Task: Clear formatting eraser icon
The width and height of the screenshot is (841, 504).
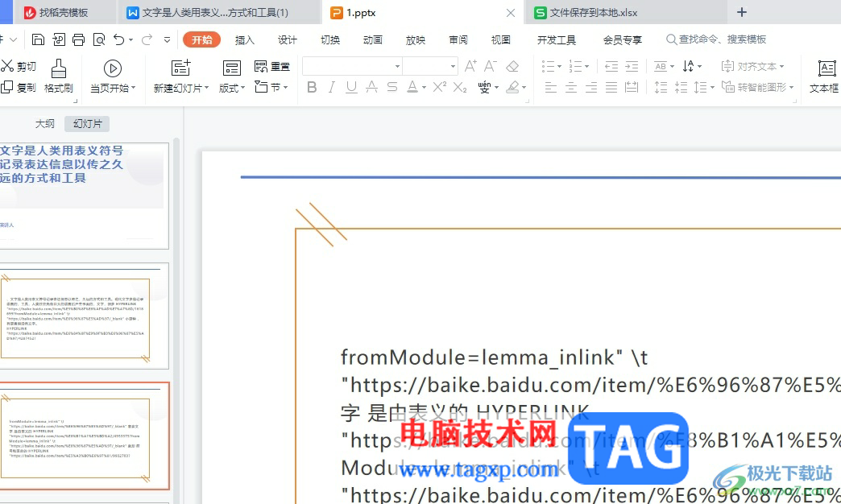Action: (512, 66)
